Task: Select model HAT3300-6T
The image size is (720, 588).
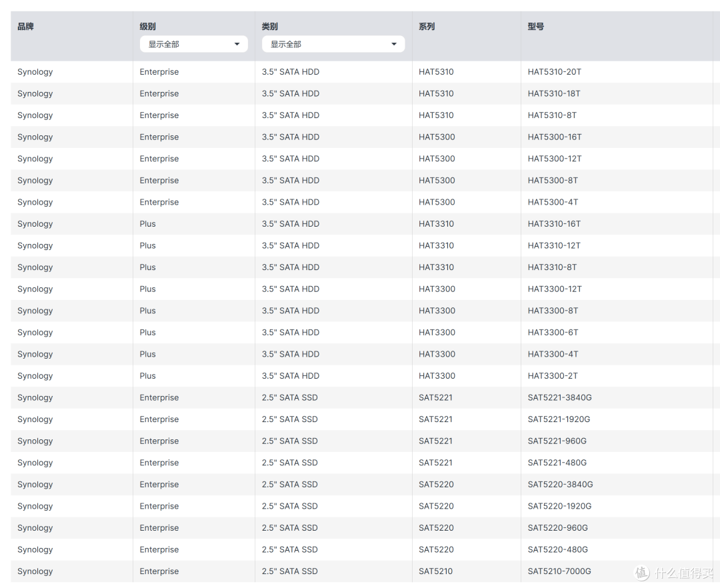Action: pyautogui.click(x=553, y=332)
